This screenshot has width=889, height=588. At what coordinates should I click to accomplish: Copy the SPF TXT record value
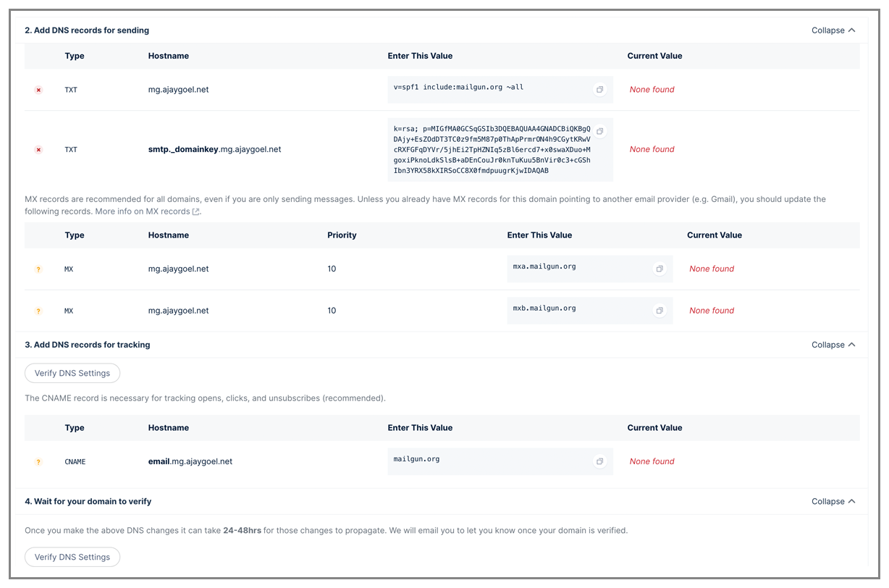coord(599,90)
